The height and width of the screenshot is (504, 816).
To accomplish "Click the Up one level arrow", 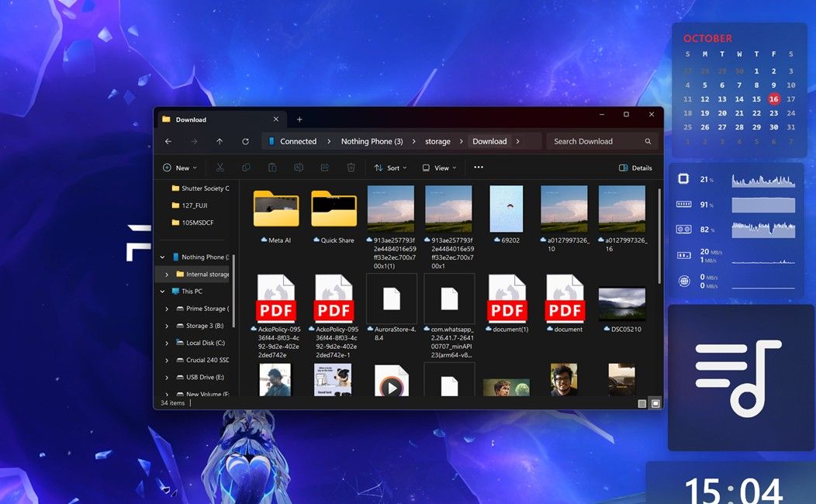I will click(x=220, y=141).
